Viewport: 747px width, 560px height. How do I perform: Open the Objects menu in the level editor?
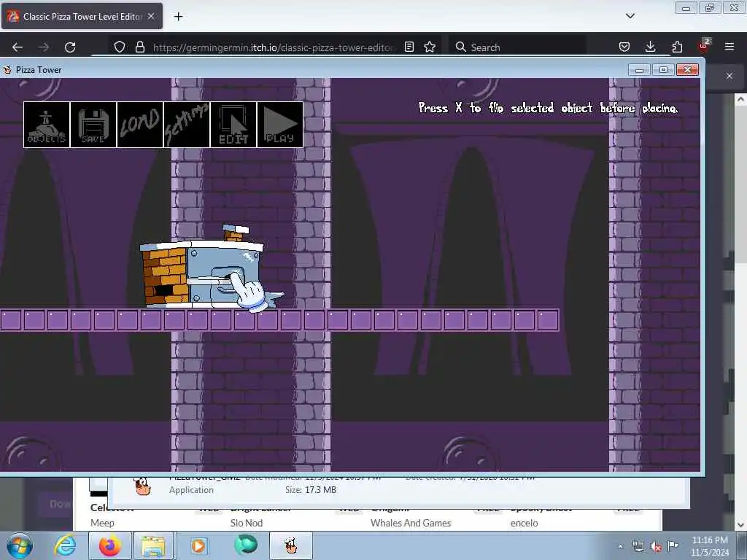click(47, 125)
